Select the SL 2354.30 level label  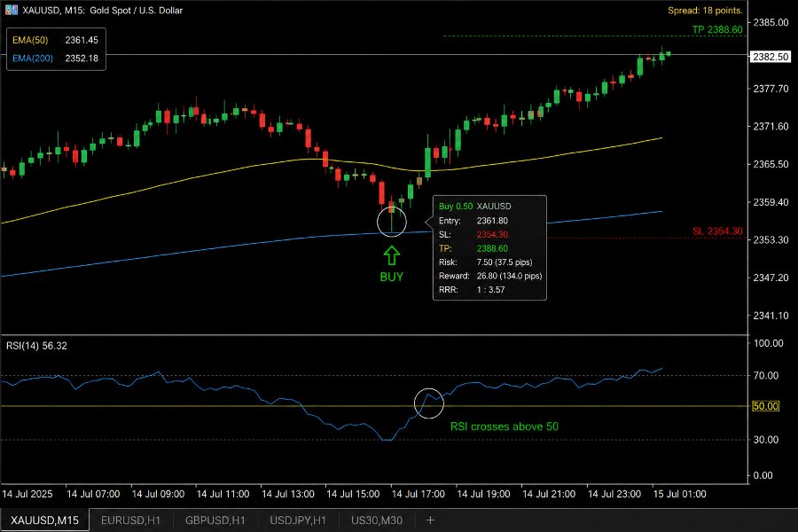click(717, 231)
